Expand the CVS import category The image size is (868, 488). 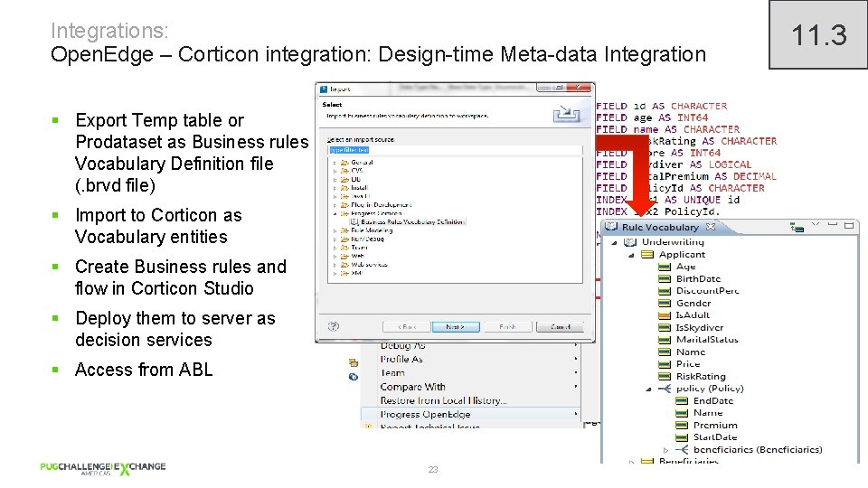tap(335, 172)
